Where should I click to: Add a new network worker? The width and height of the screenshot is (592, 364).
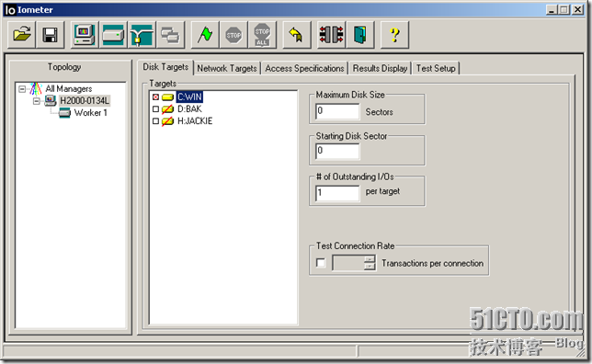pos(142,35)
